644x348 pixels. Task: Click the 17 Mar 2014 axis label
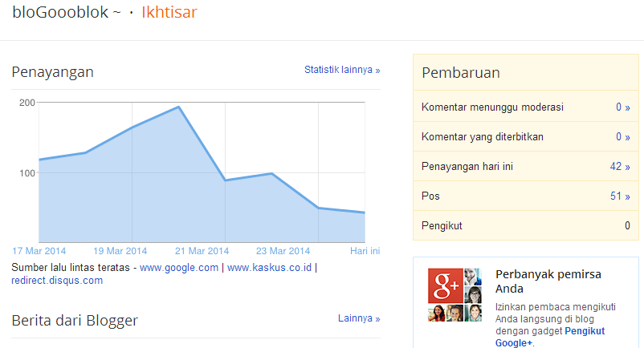(39, 251)
